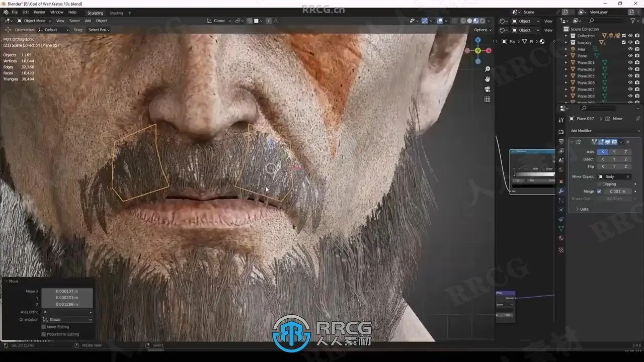Open the Modifier properties wrench tab

(x=561, y=191)
